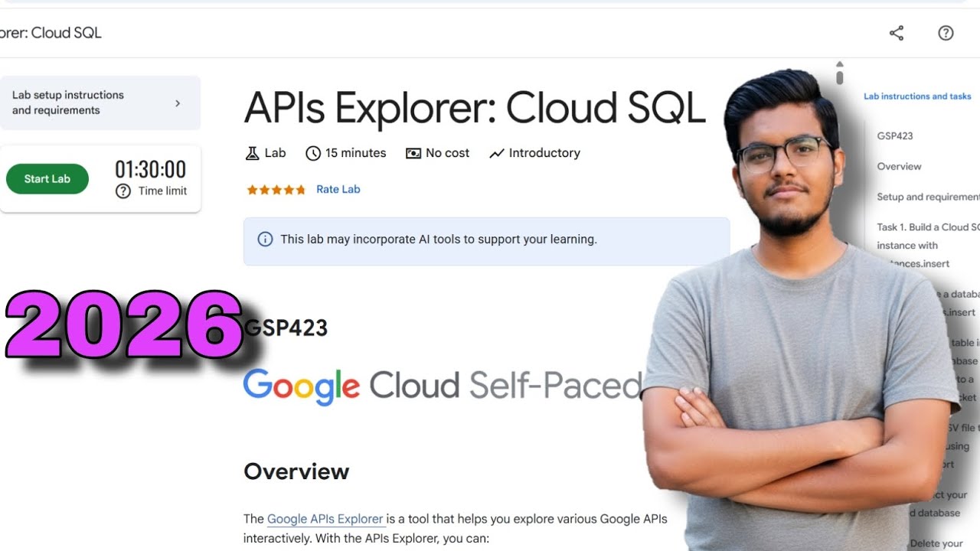Jump to Overview in outline
Image resolution: width=980 pixels, height=551 pixels.
(x=900, y=166)
